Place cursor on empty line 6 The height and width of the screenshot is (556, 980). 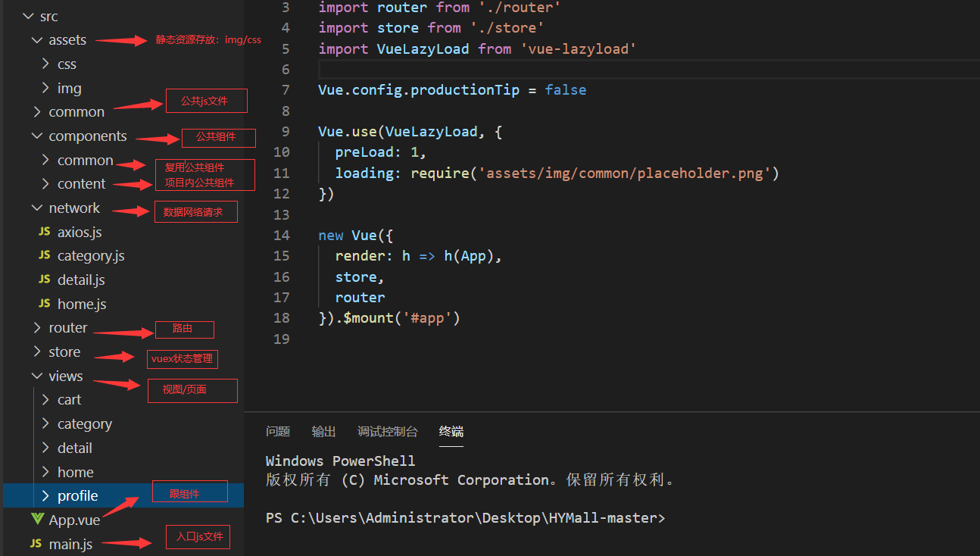point(648,70)
